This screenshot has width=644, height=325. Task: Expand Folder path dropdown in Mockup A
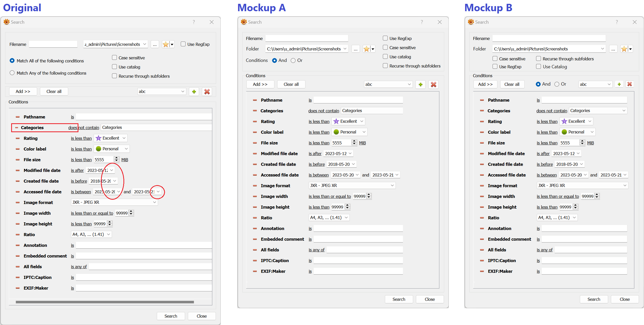pos(345,49)
